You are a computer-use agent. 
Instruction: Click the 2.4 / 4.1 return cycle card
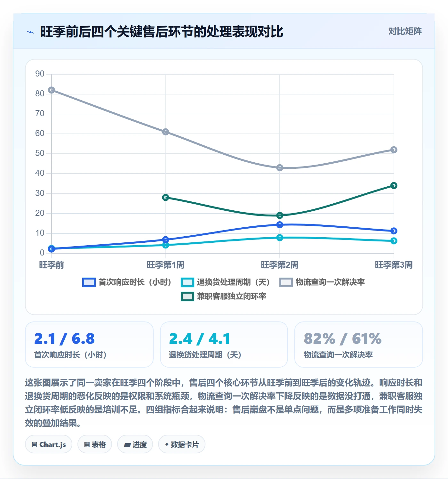(224, 345)
